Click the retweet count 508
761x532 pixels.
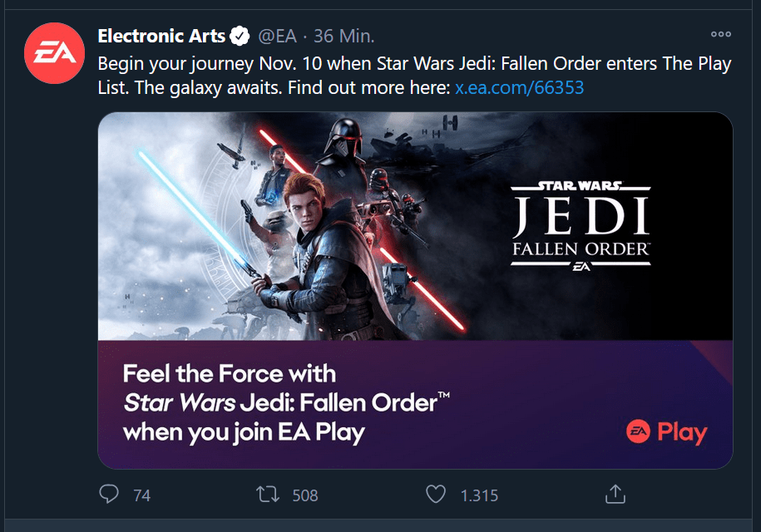pos(305,495)
